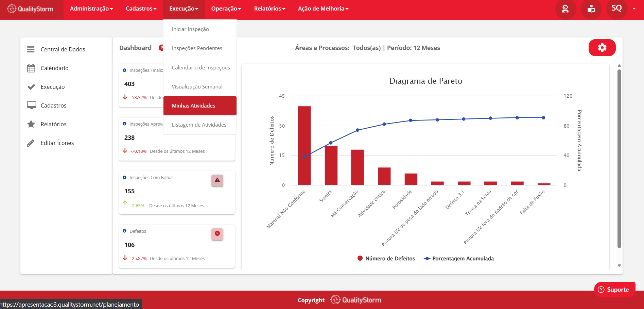Image resolution: width=644 pixels, height=309 pixels.
Task: Click the Período: 12 Meses header text
Action: click(x=414, y=48)
